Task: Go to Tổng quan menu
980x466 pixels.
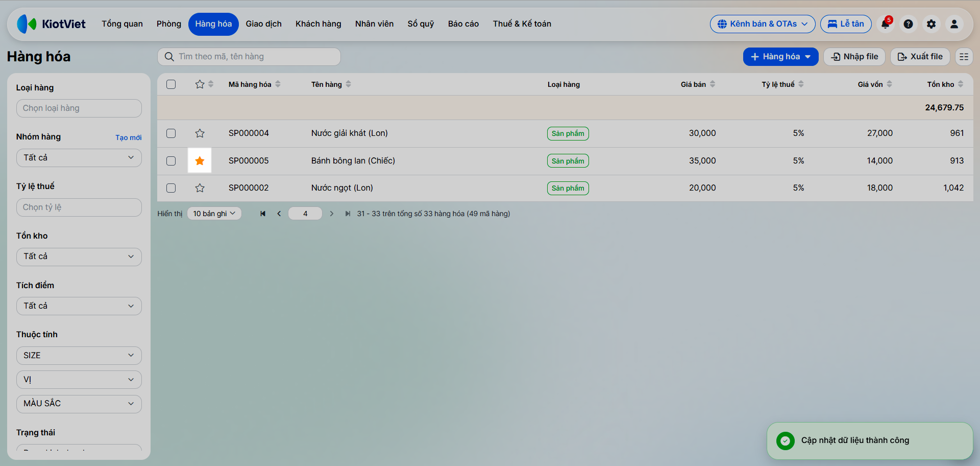Action: 122,24
